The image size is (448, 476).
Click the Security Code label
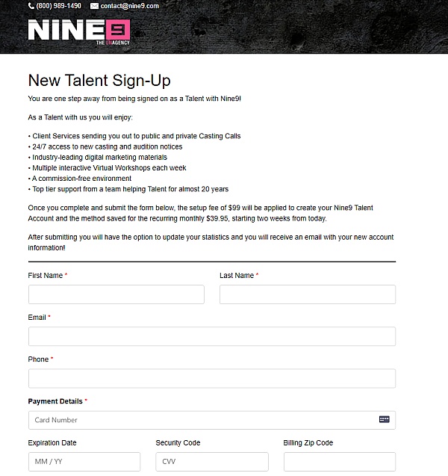click(x=178, y=443)
